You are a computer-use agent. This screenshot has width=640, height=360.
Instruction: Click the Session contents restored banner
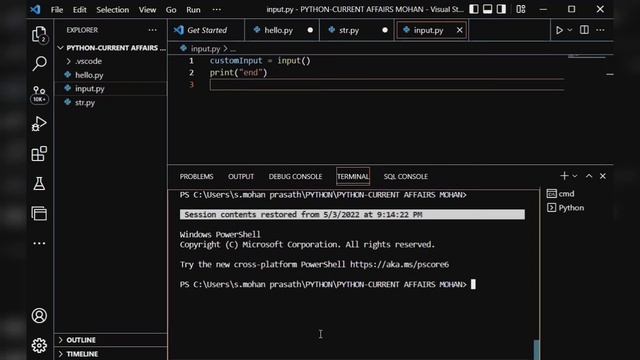point(352,215)
